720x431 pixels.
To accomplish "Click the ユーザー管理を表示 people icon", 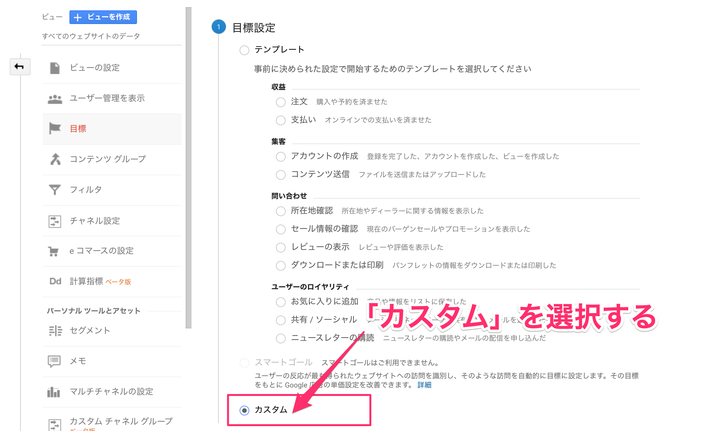I will [x=54, y=98].
